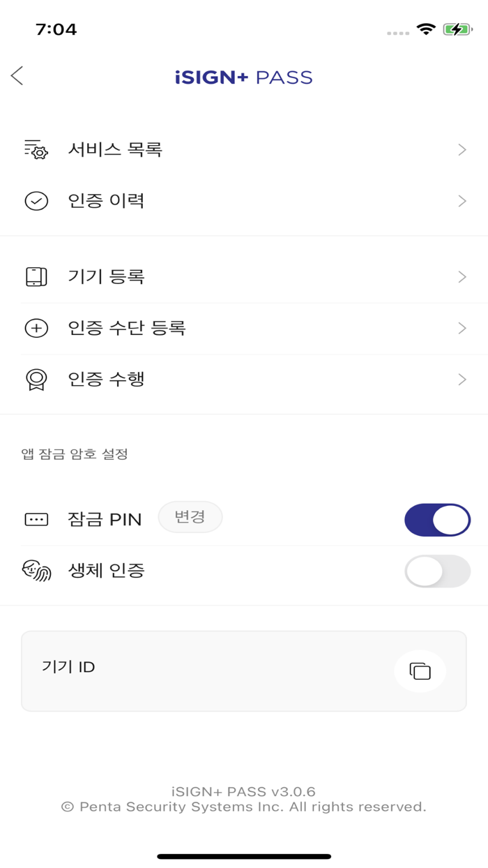
Task: Click the badge icon next to 인증 수행
Action: point(36,379)
